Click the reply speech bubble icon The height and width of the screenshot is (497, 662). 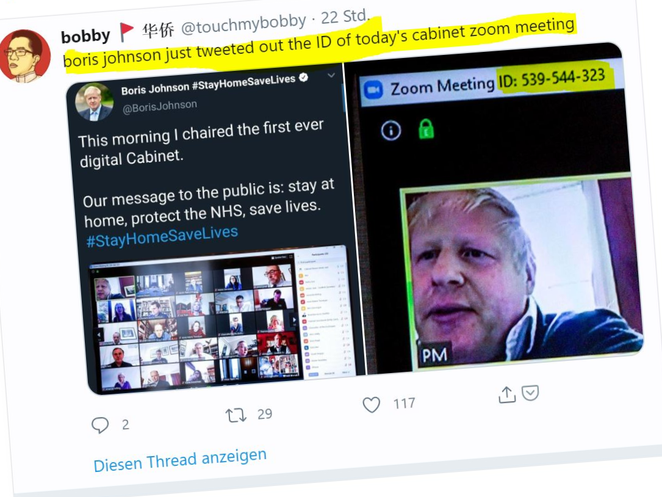tap(100, 425)
